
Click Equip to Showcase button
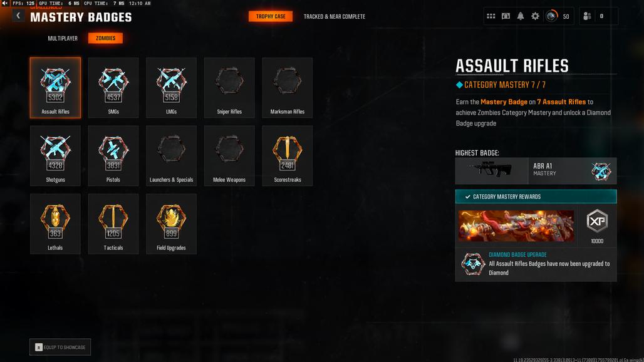pyautogui.click(x=60, y=347)
